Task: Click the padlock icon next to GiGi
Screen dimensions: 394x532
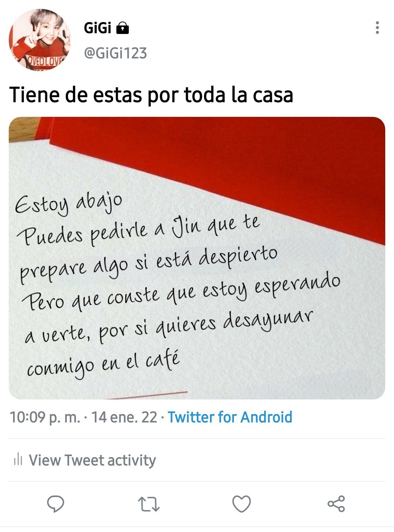Action: pyautogui.click(x=123, y=28)
